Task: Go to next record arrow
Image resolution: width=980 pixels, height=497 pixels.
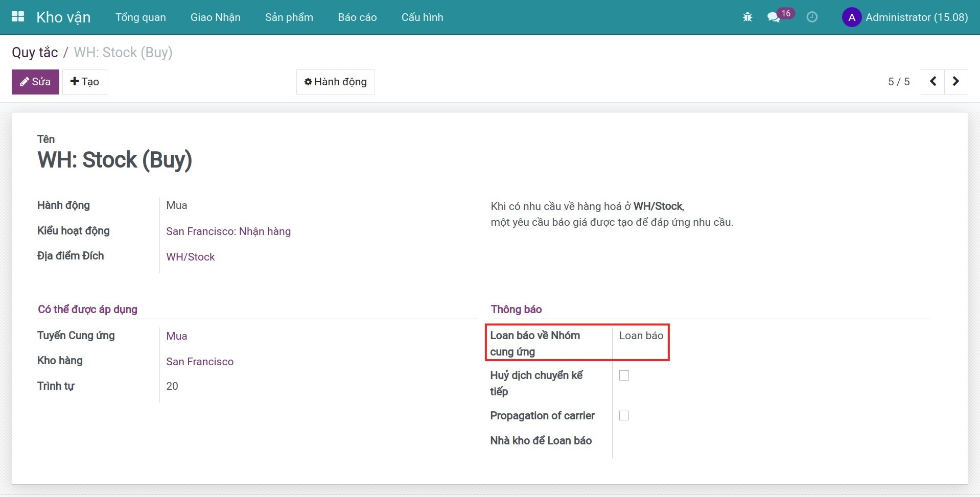Action: point(955,82)
